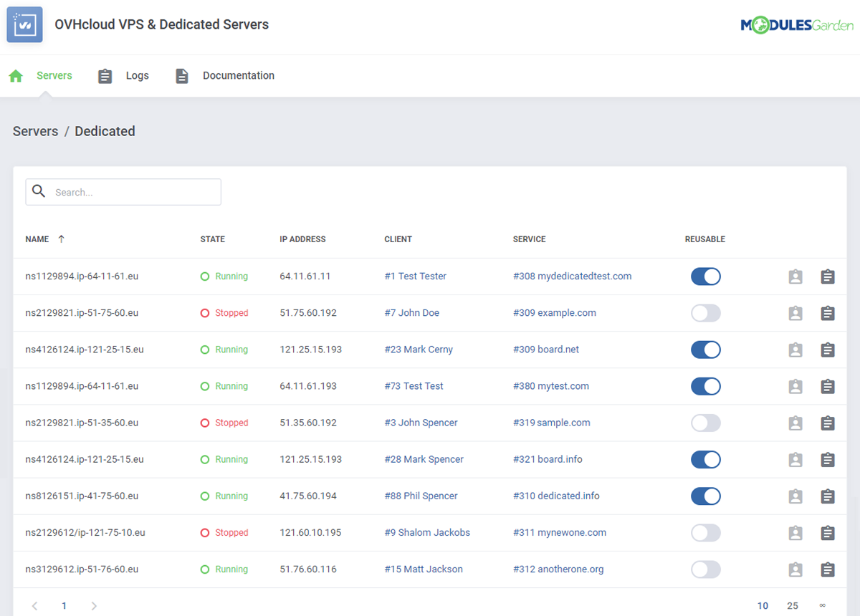The width and height of the screenshot is (860, 616).
Task: Open client #15 Matt Jackson
Action: click(424, 569)
